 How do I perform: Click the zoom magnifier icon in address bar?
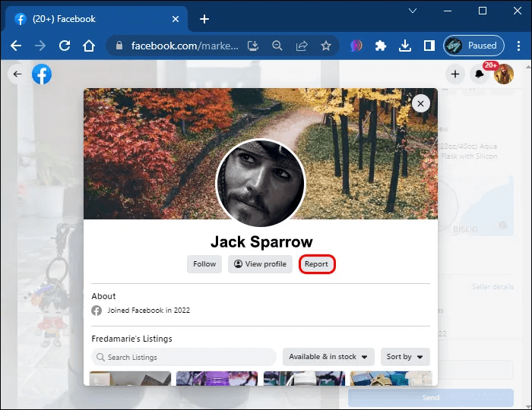click(277, 46)
